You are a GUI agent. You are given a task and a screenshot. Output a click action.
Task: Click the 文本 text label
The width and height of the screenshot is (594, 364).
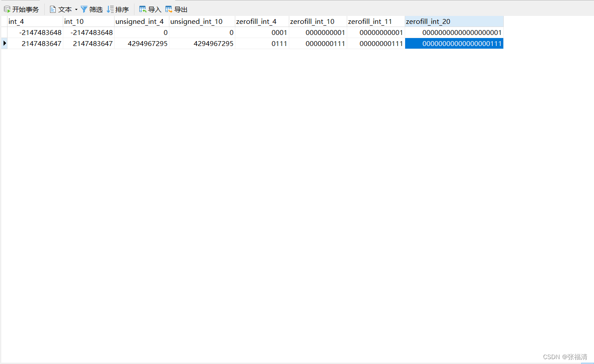point(65,9)
